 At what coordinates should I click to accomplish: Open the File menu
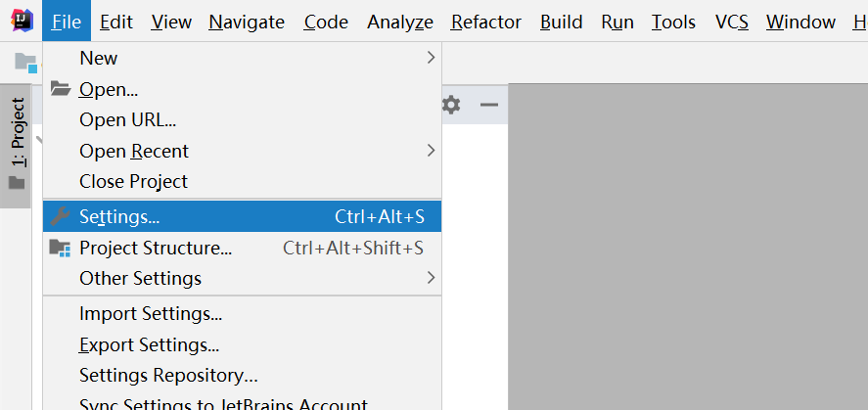[67, 21]
